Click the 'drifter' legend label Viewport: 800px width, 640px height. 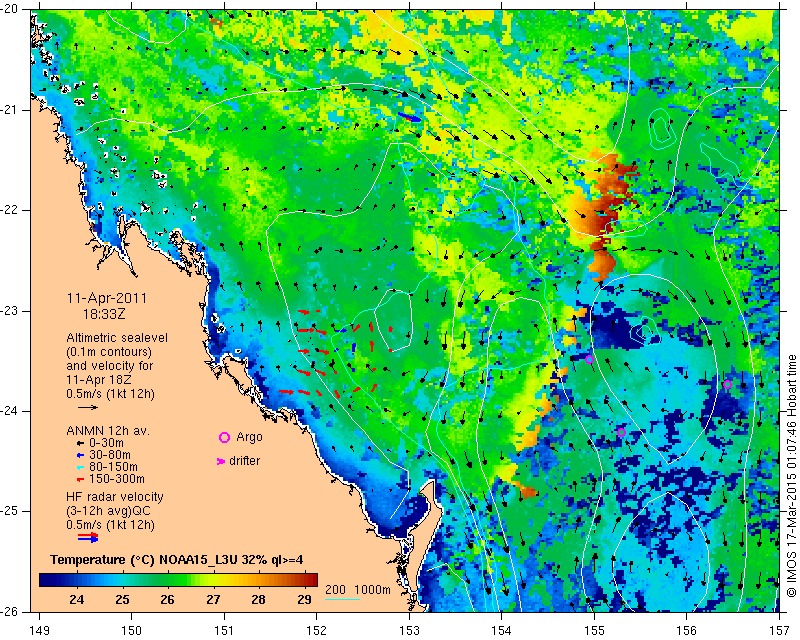click(x=244, y=461)
